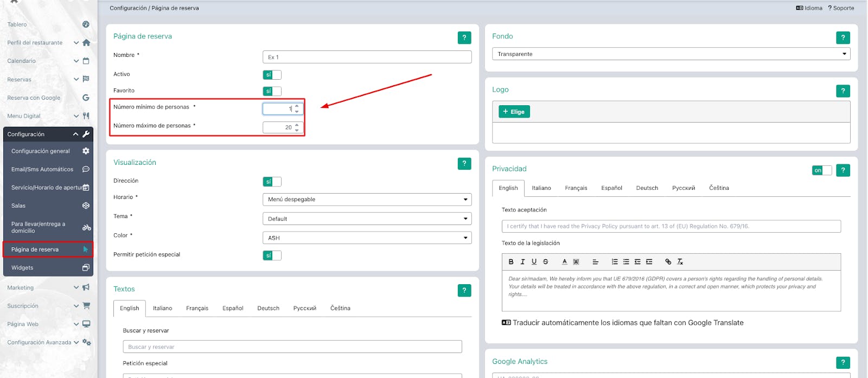Open Servicio/Horario de apertura item

click(x=48, y=188)
